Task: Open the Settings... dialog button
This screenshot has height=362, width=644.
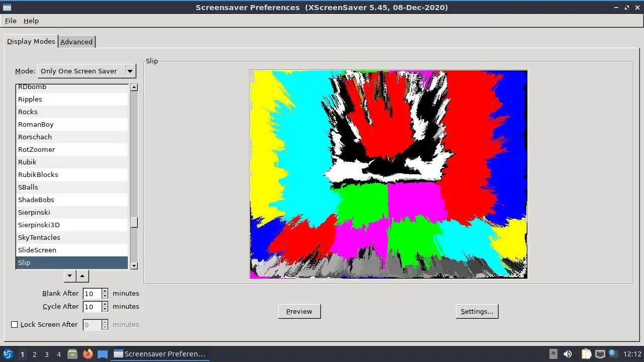Action: (x=477, y=311)
